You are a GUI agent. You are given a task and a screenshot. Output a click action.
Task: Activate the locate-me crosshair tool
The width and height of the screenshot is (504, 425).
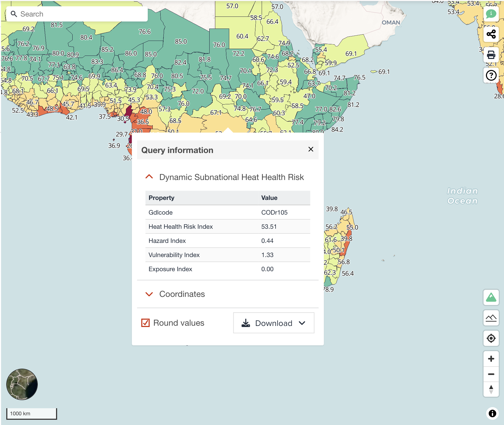click(x=491, y=338)
